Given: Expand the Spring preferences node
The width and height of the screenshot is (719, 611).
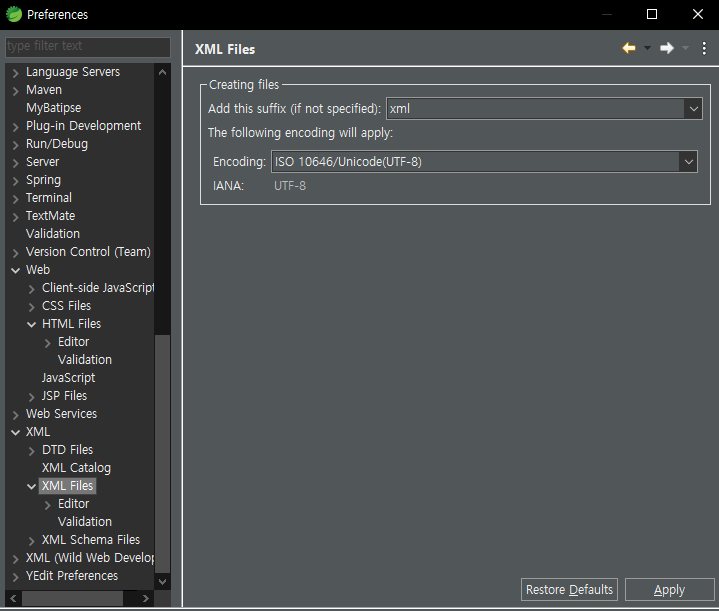Looking at the screenshot, I should pyautogui.click(x=16, y=181).
